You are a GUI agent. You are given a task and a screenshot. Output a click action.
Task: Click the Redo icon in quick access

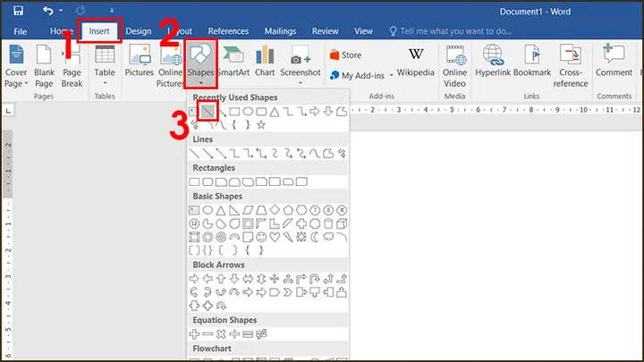[80, 10]
